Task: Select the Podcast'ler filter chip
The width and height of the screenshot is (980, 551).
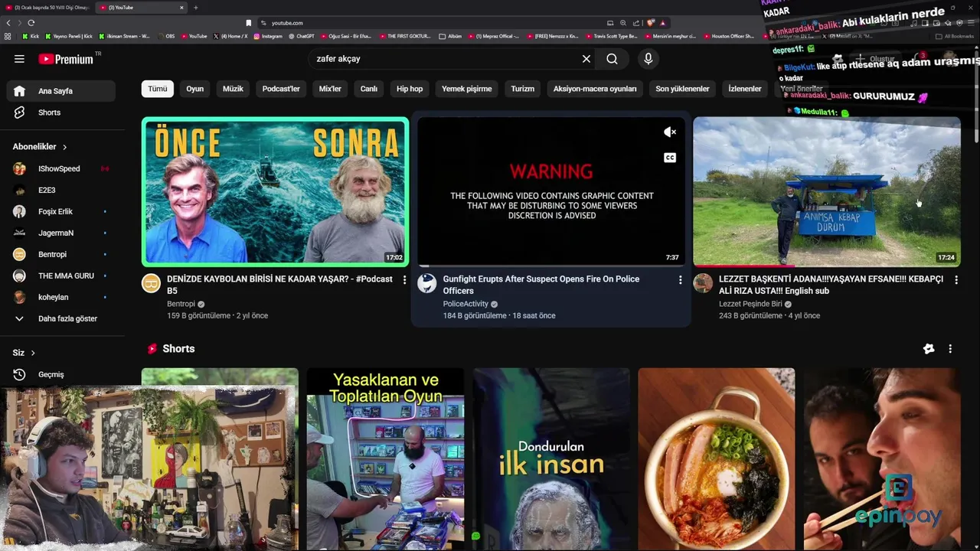Action: coord(281,89)
